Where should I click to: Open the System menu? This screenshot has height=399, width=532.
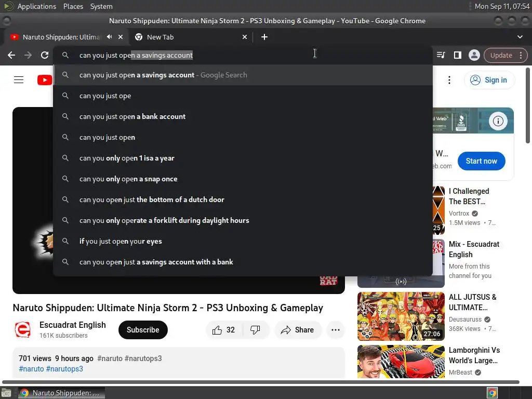(x=101, y=6)
